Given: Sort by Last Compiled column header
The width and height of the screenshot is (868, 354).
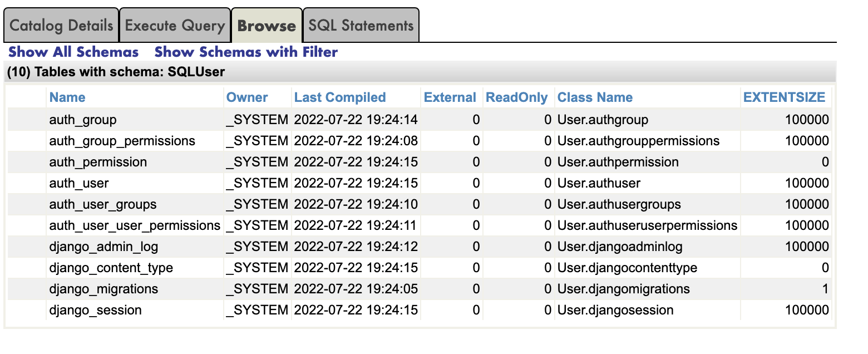Looking at the screenshot, I should tap(340, 97).
